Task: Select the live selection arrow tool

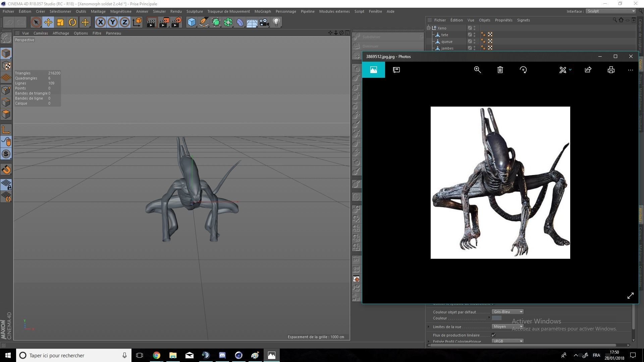Action: point(36,22)
